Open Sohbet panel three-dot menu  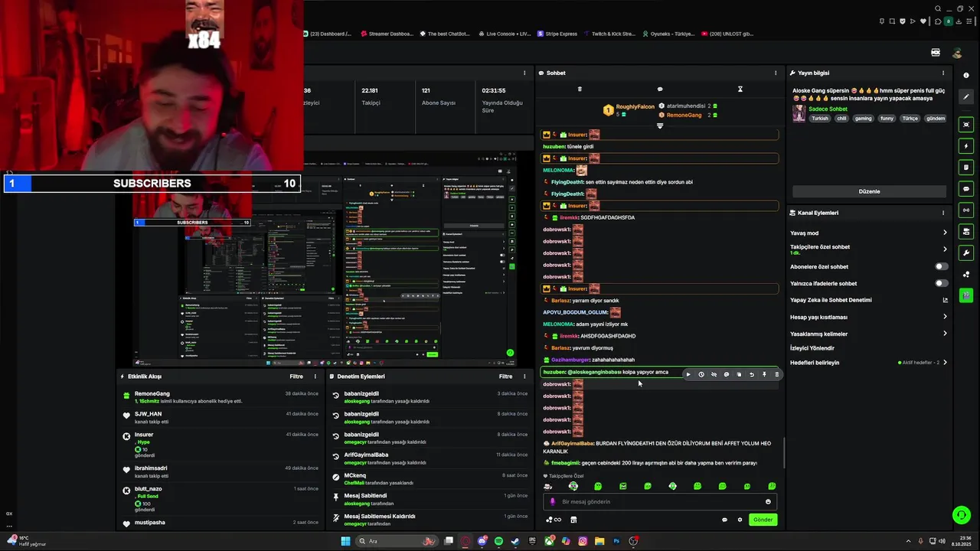tap(777, 73)
